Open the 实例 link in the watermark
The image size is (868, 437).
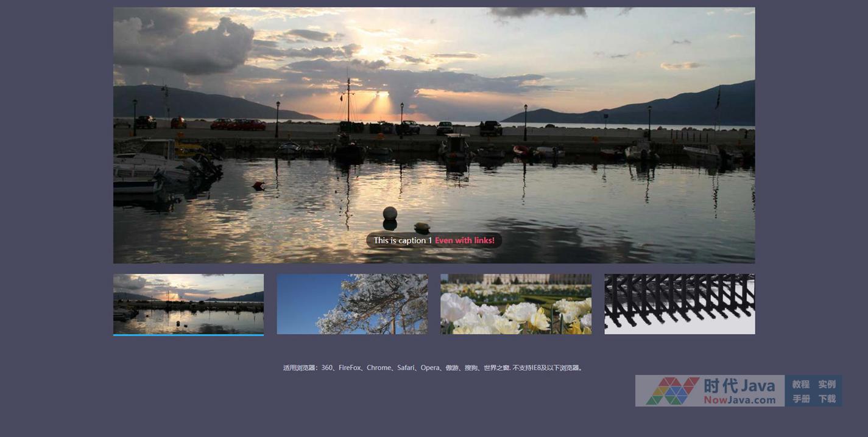pos(827,384)
